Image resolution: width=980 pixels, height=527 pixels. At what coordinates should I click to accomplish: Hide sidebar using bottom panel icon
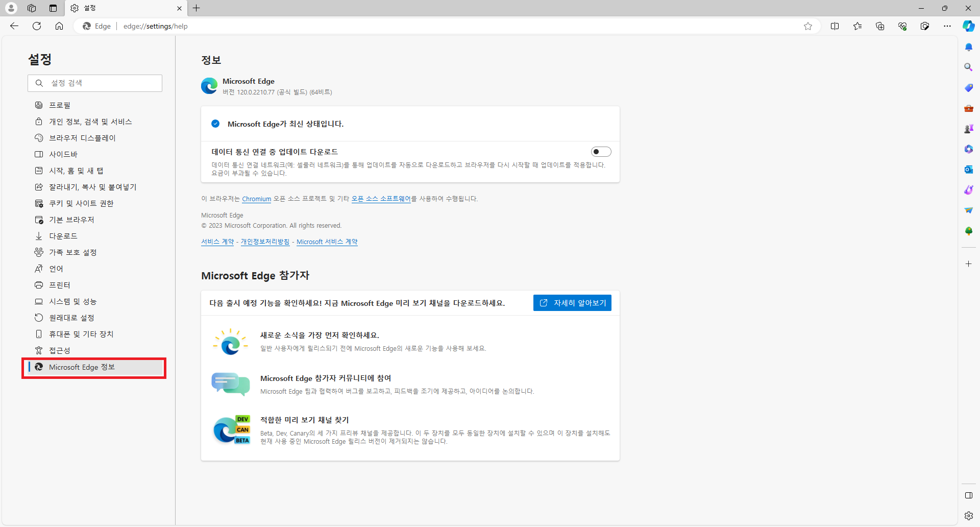point(969,495)
